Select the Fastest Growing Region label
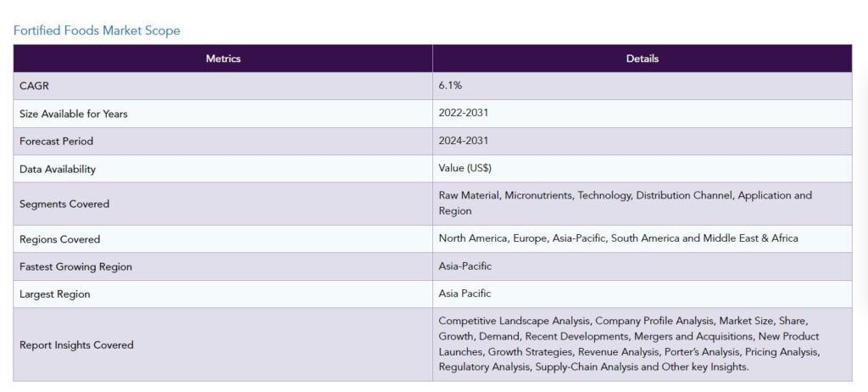Screen dimensions: 868x392 75,266
